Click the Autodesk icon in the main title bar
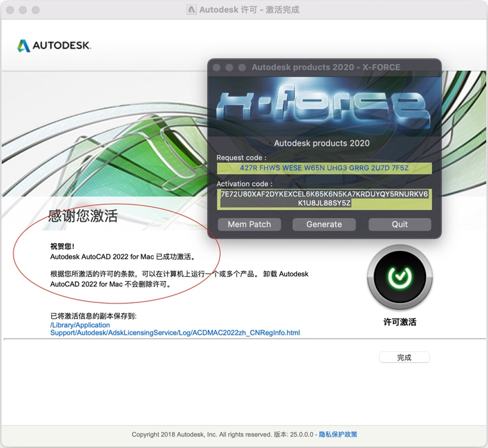The width and height of the screenshot is (488, 448). click(191, 10)
